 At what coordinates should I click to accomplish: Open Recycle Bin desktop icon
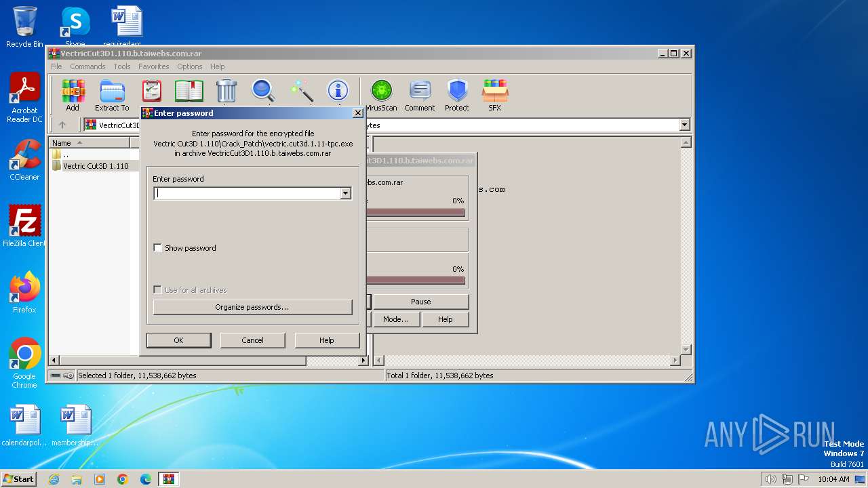point(24,27)
